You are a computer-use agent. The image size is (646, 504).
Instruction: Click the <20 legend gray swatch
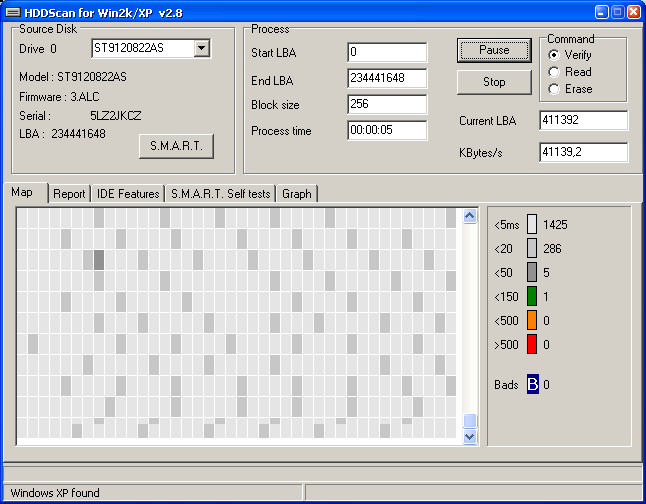pyautogui.click(x=532, y=248)
